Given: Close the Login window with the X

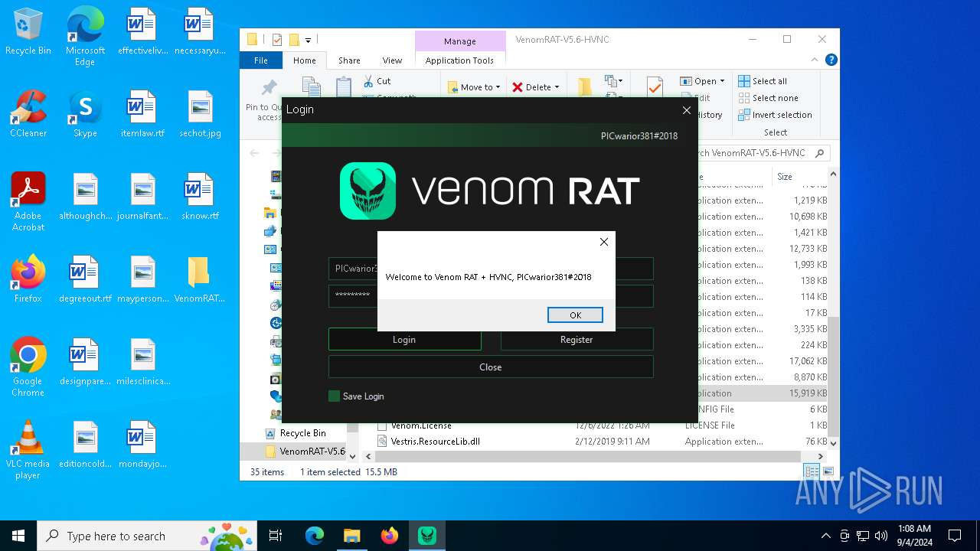Looking at the screenshot, I should tap(686, 110).
